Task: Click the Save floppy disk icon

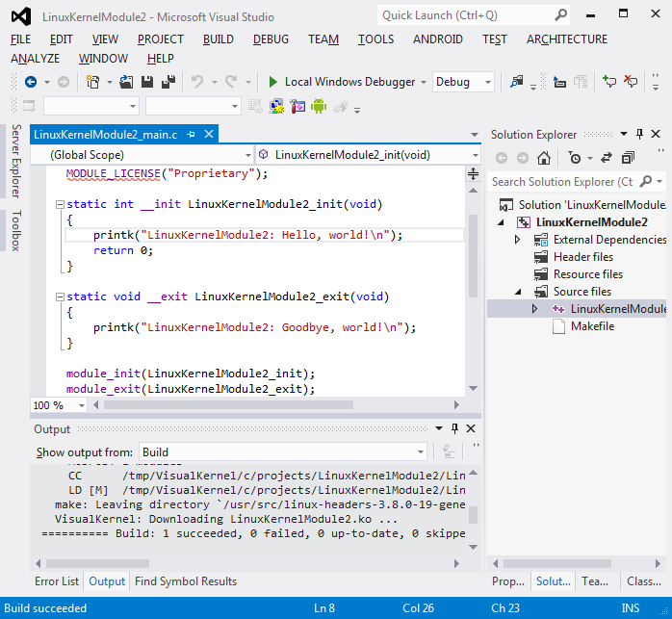Action: [147, 82]
